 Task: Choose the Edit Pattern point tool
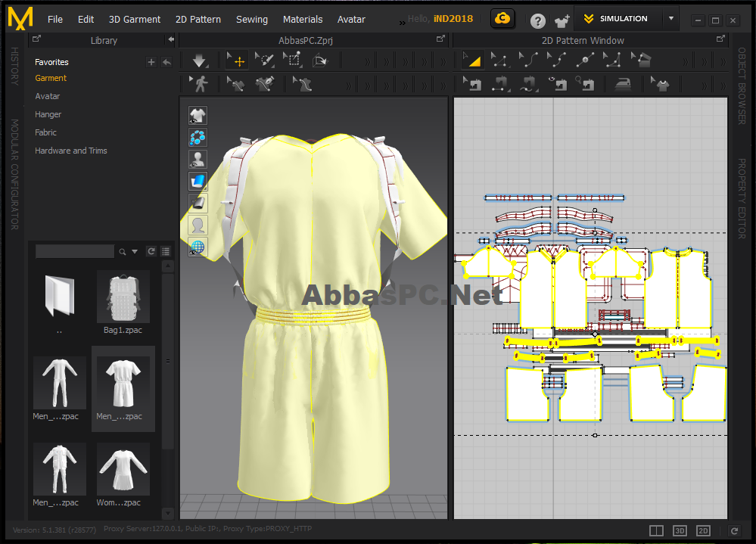click(x=499, y=61)
